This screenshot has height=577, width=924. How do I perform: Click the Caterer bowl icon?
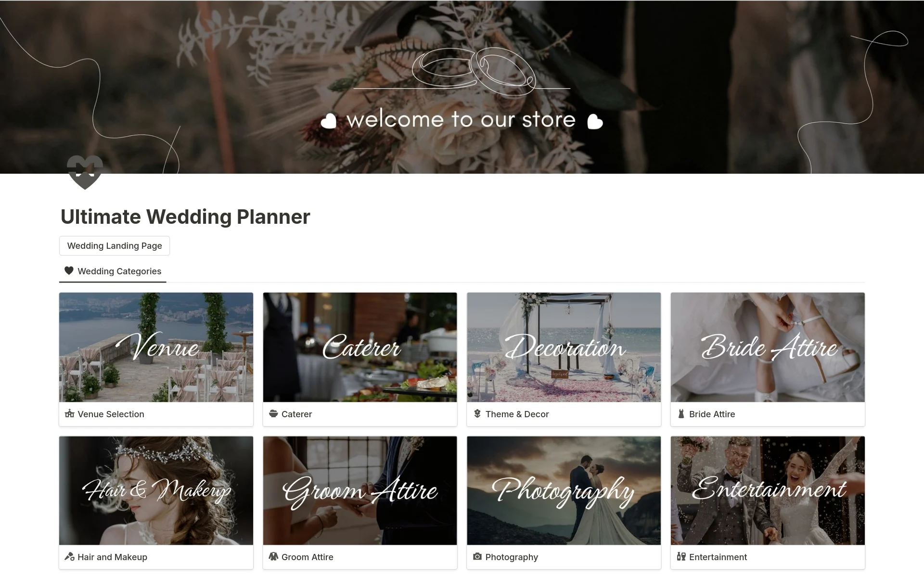click(x=273, y=413)
